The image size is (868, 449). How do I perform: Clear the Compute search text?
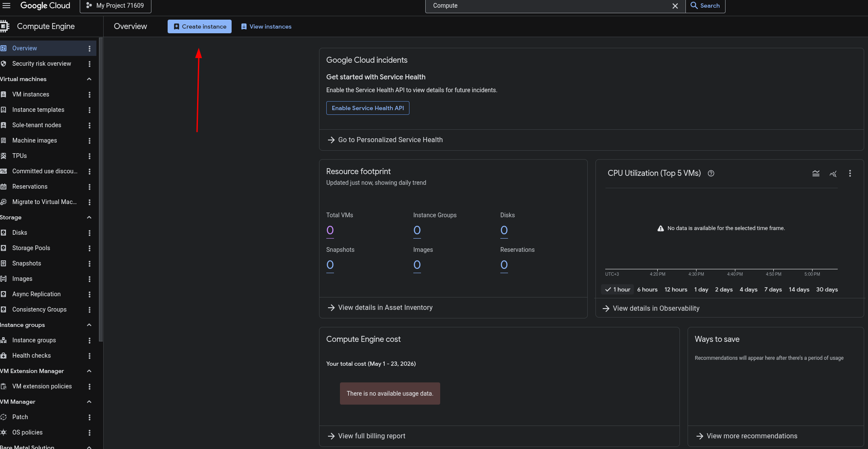[675, 6]
